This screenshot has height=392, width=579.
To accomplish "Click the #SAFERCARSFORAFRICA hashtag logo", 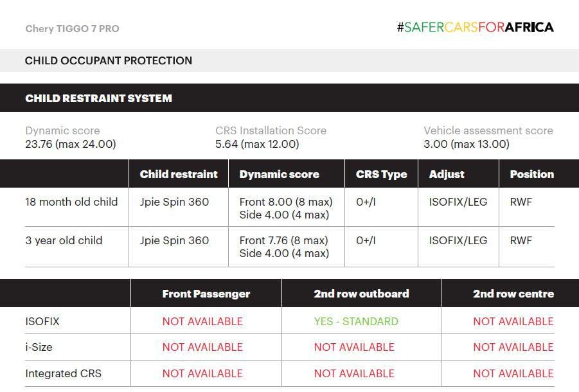I will point(475,27).
